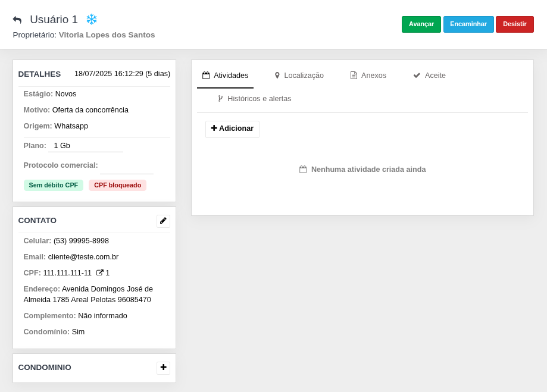This screenshot has height=392, width=547.
Task: Open the CPF external link icon
Action: pyautogui.click(x=100, y=273)
